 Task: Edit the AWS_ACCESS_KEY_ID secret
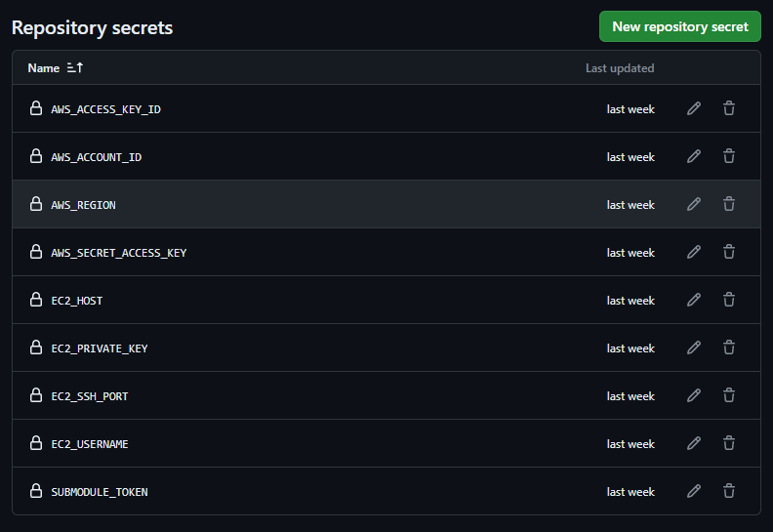point(694,108)
